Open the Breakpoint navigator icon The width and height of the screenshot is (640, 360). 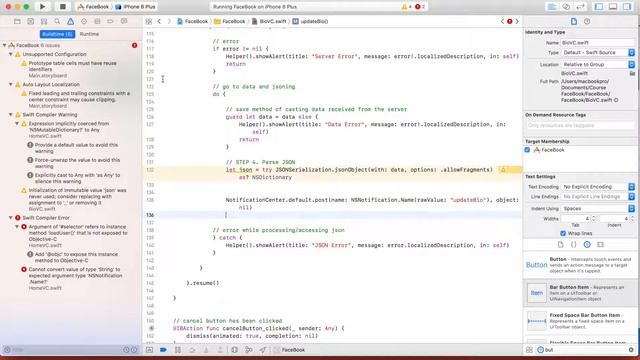110,21
